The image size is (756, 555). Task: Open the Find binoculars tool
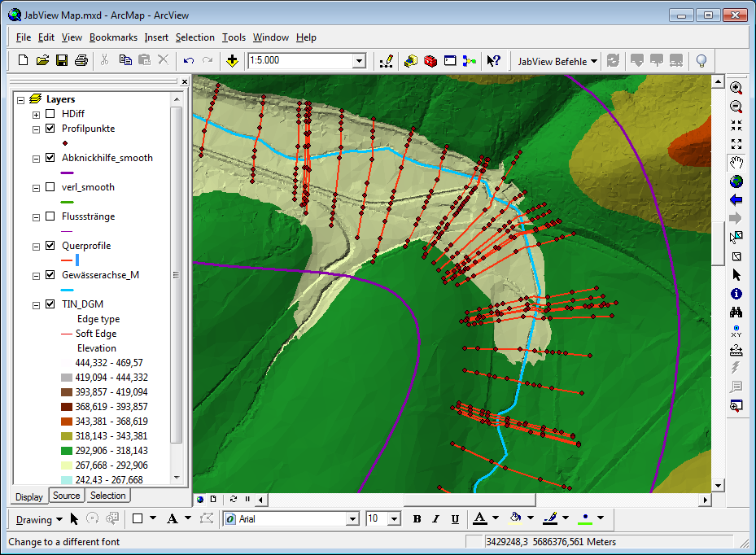click(736, 312)
